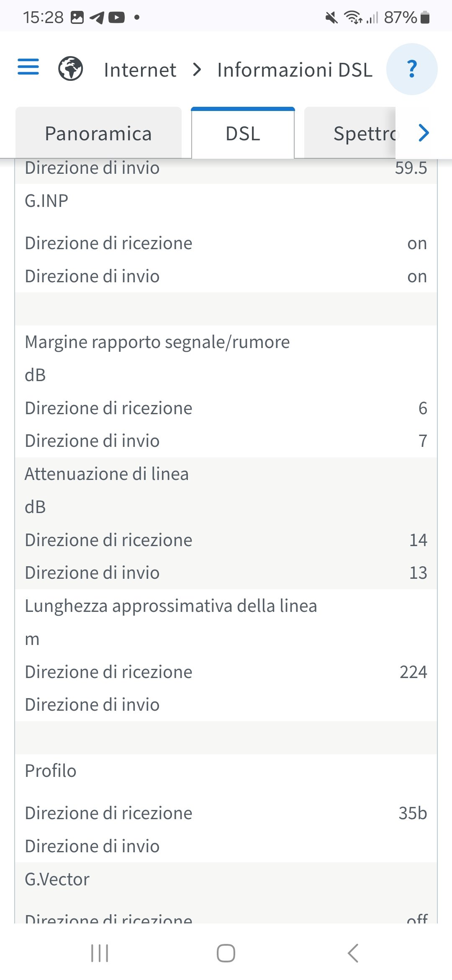Click the globe Internet icon
This screenshot has height=980, width=452.
(70, 69)
